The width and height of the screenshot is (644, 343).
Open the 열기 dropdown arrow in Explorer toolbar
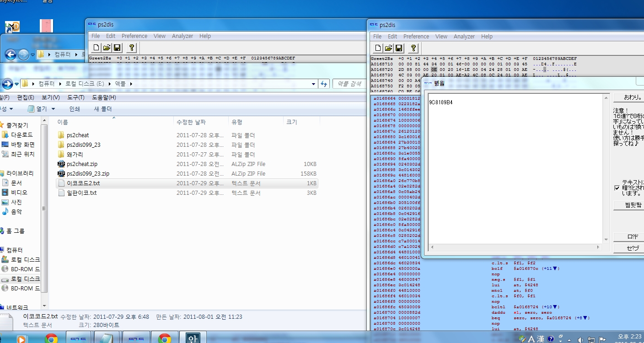(53, 109)
